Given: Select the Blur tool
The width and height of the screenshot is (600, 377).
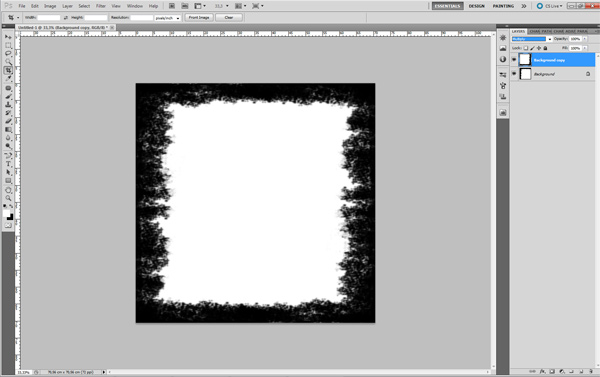Looking at the screenshot, I should pyautogui.click(x=8, y=138).
